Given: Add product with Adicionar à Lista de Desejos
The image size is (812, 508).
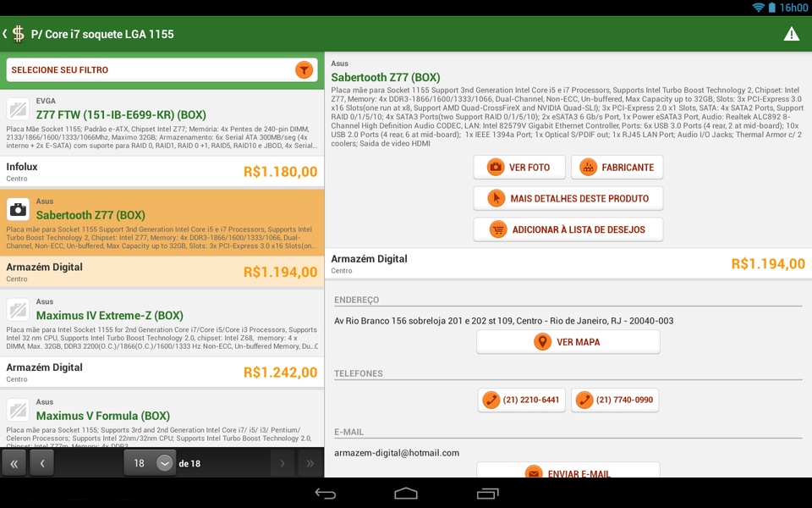Looking at the screenshot, I should click(568, 229).
